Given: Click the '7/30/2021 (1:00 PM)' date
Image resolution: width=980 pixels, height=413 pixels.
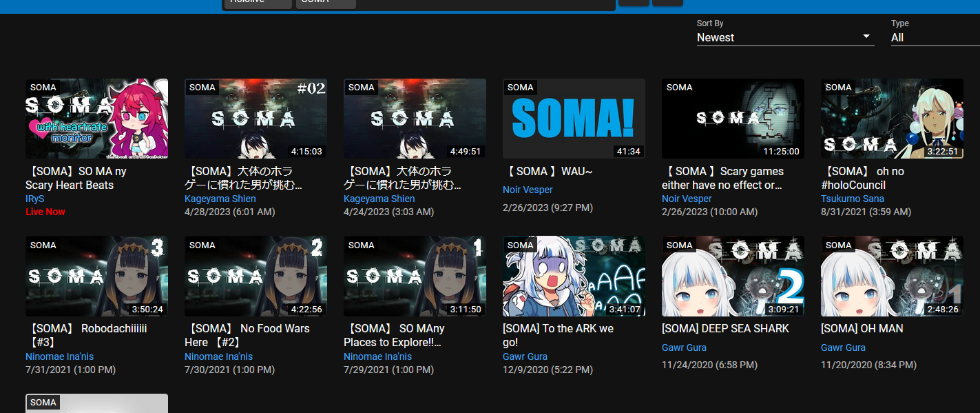Looking at the screenshot, I should (230, 370).
